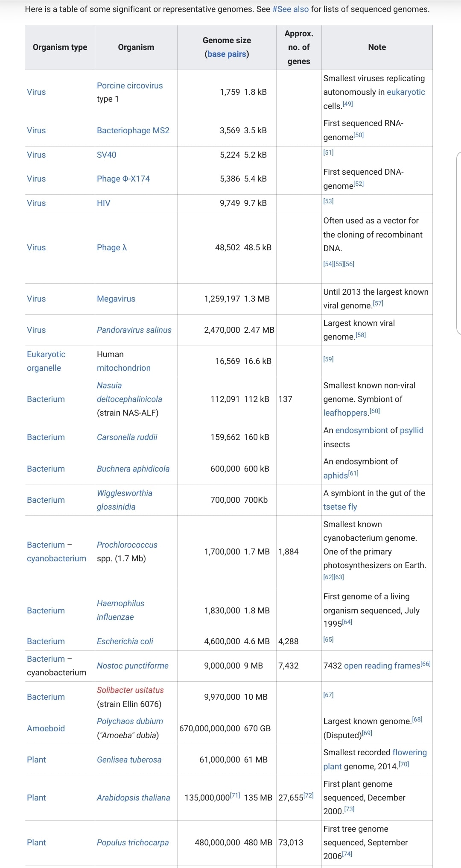
Task: Open the Escherichia coli article link
Action: point(125,641)
